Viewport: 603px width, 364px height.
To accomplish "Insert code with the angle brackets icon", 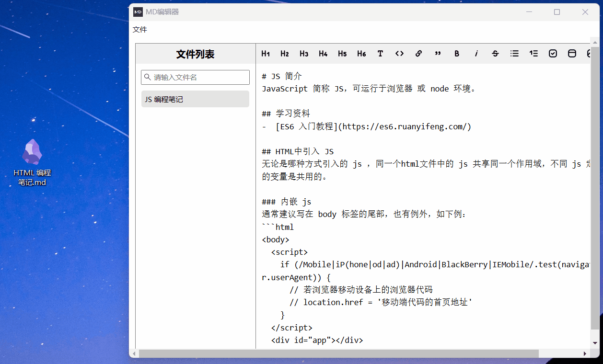I will pyautogui.click(x=399, y=54).
